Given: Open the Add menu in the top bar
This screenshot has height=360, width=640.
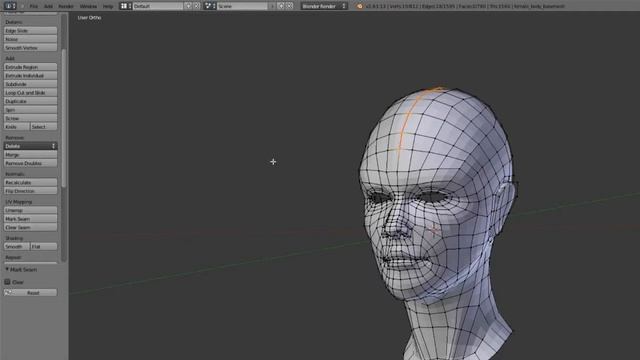Looking at the screenshot, I should (x=48, y=6).
